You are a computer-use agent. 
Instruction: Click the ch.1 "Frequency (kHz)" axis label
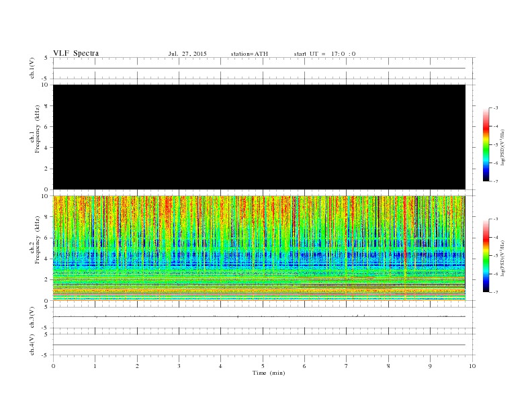pyautogui.click(x=37, y=129)
